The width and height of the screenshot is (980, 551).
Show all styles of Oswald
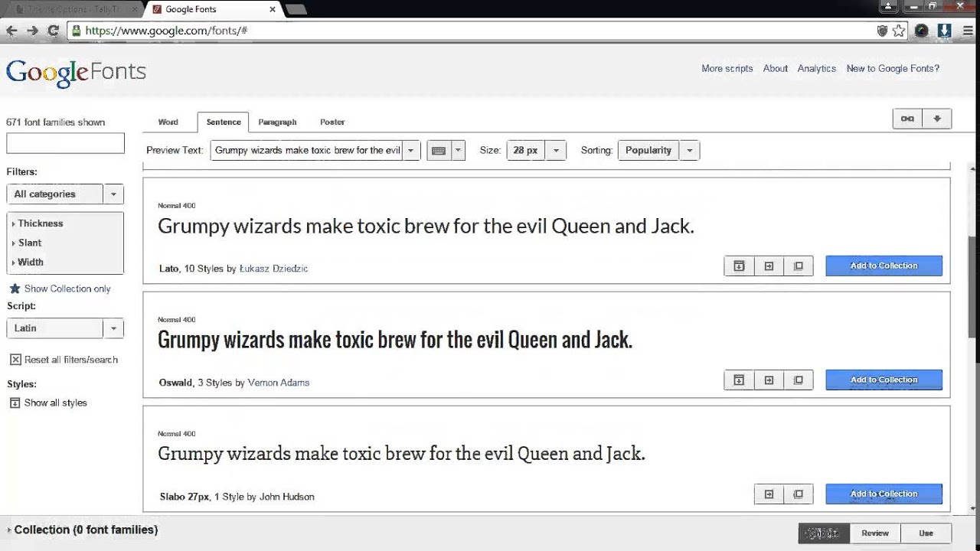(x=739, y=380)
